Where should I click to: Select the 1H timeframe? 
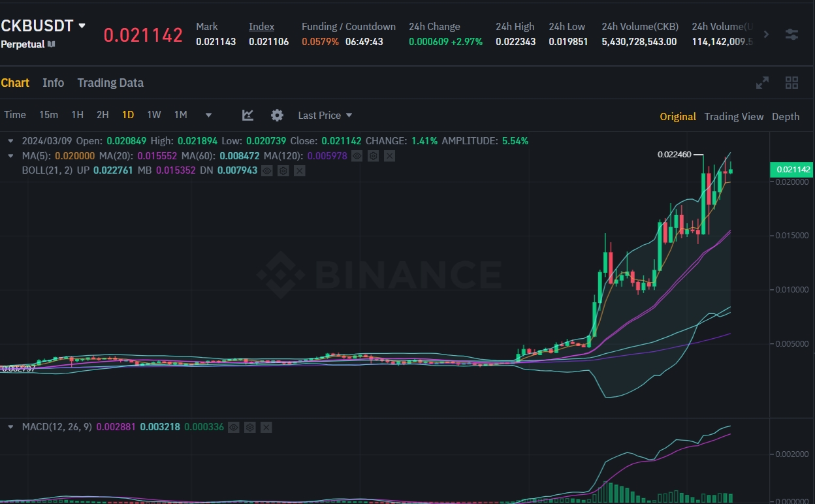pos(77,115)
